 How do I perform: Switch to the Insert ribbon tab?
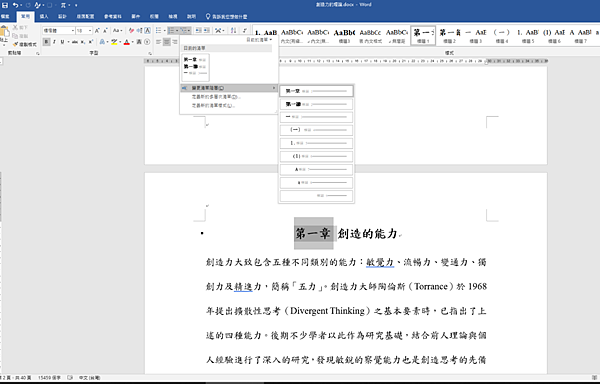[x=44, y=16]
